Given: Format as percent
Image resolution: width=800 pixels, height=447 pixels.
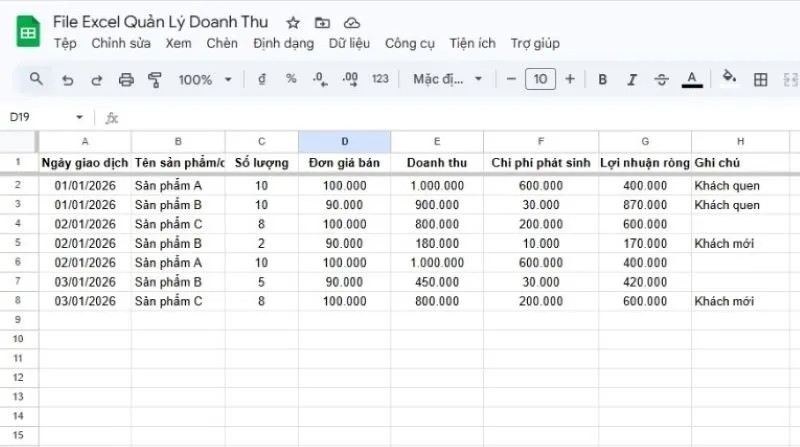Looking at the screenshot, I should (x=291, y=79).
